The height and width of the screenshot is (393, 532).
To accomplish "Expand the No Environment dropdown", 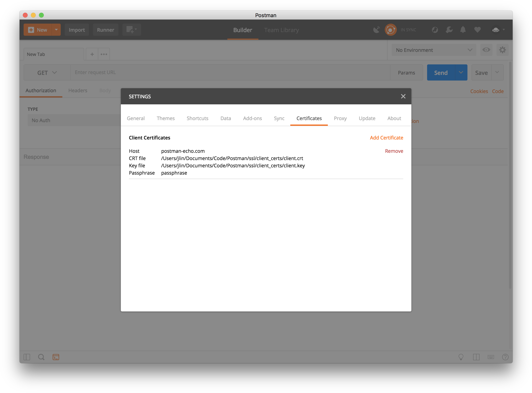I will (x=434, y=50).
